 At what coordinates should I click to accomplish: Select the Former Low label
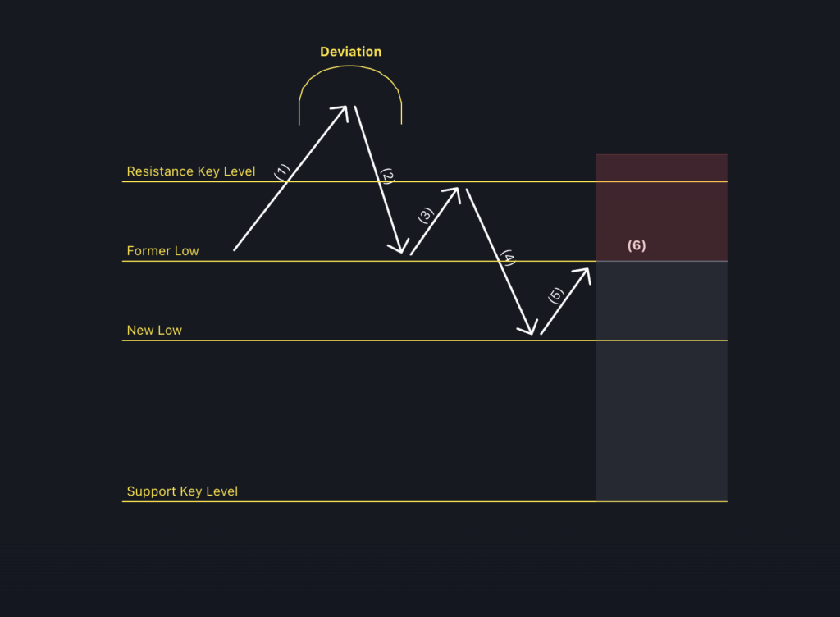pos(162,251)
